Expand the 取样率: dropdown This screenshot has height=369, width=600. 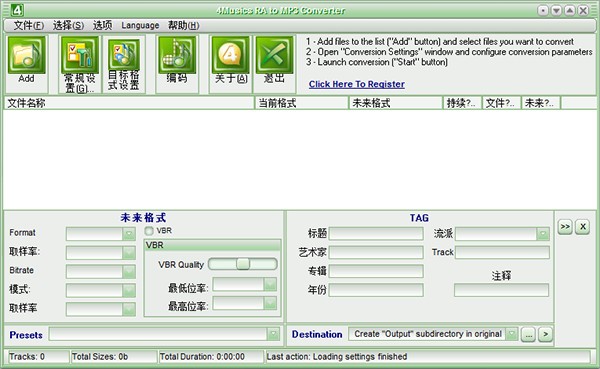coord(129,252)
